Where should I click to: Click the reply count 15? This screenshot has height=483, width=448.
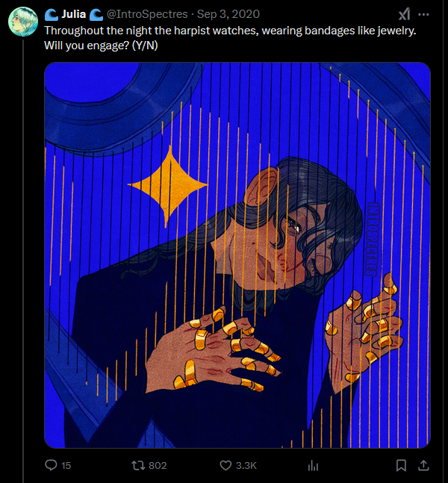coord(66,465)
